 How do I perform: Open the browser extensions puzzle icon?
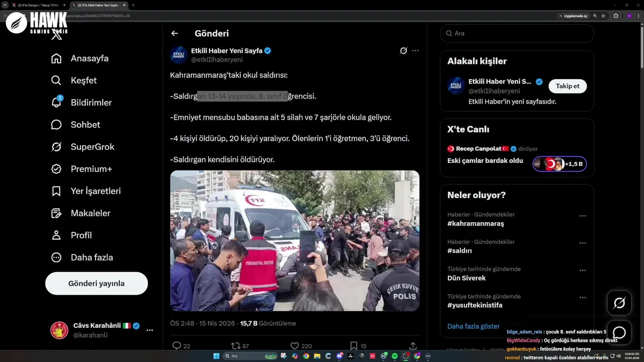click(616, 16)
